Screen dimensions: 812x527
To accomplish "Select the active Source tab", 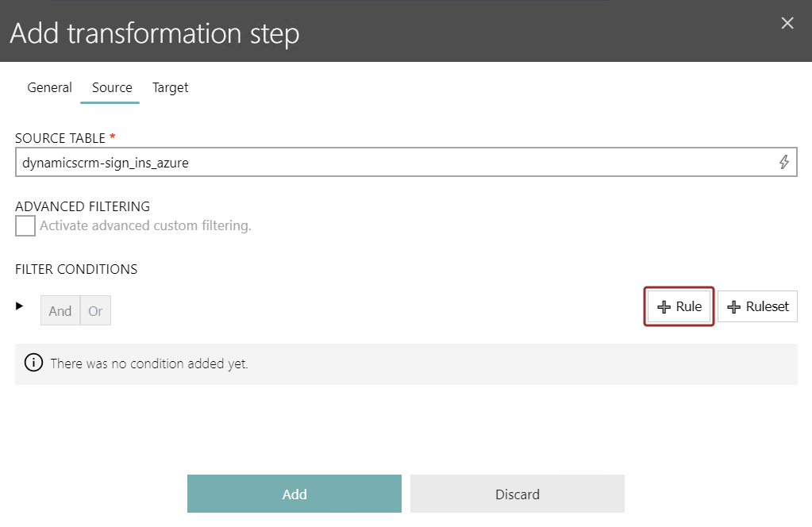I will point(110,87).
